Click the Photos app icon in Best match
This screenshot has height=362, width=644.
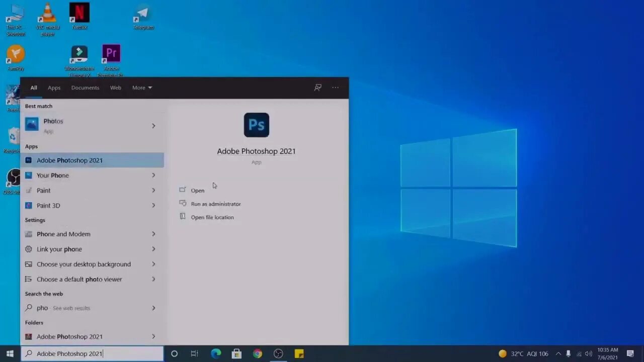32,124
